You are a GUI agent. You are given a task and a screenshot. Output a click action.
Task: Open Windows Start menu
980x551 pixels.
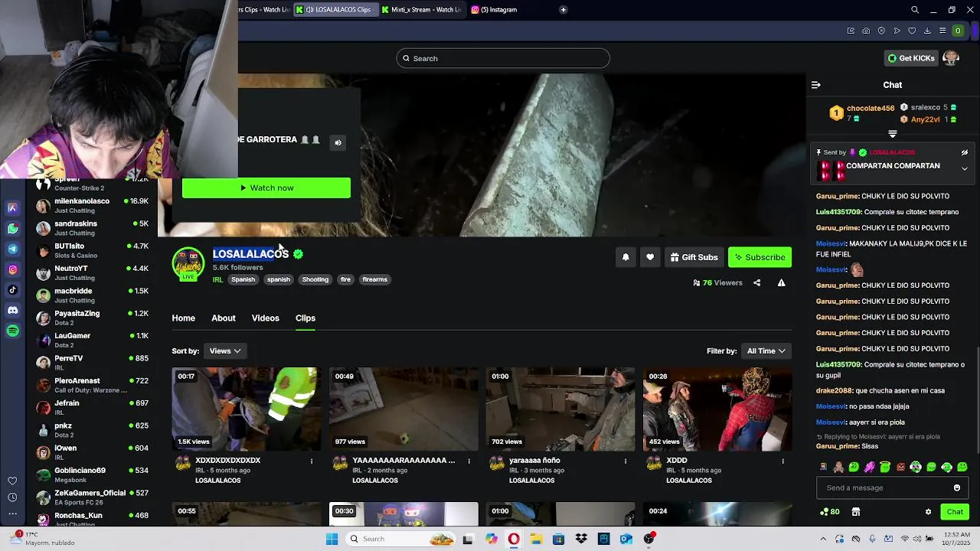pos(332,539)
